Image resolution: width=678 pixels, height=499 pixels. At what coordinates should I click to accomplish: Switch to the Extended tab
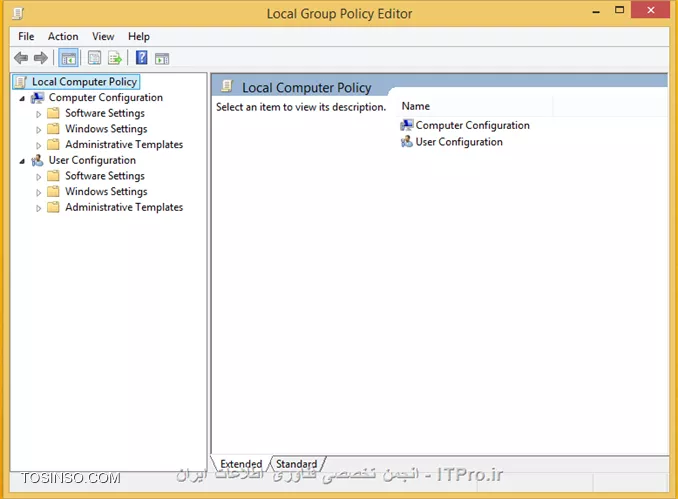pos(241,464)
